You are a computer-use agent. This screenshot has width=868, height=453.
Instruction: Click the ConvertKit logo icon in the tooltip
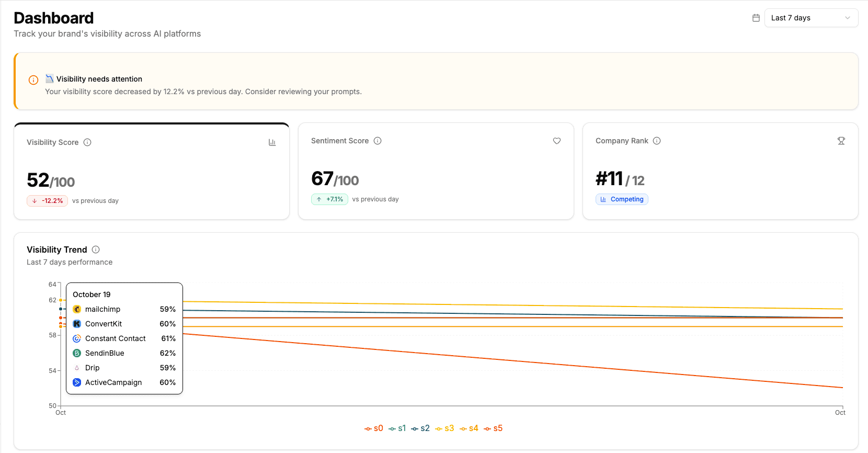coord(77,324)
